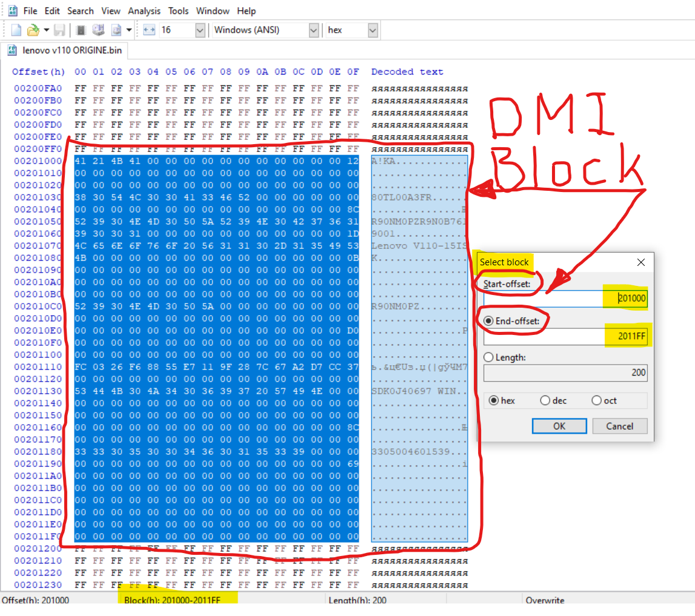The width and height of the screenshot is (695, 616).
Task: Open the Search menu
Action: 80,11
